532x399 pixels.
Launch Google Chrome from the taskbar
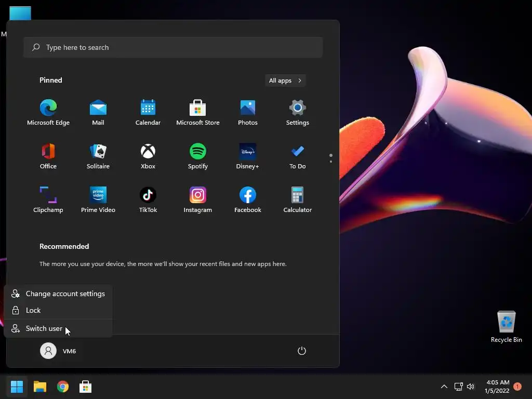coord(63,387)
